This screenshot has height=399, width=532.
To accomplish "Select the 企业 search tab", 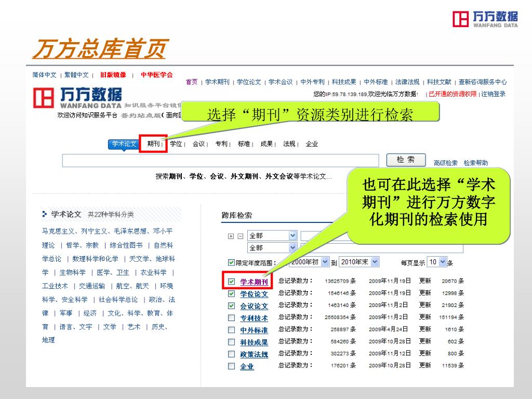I will [312, 144].
